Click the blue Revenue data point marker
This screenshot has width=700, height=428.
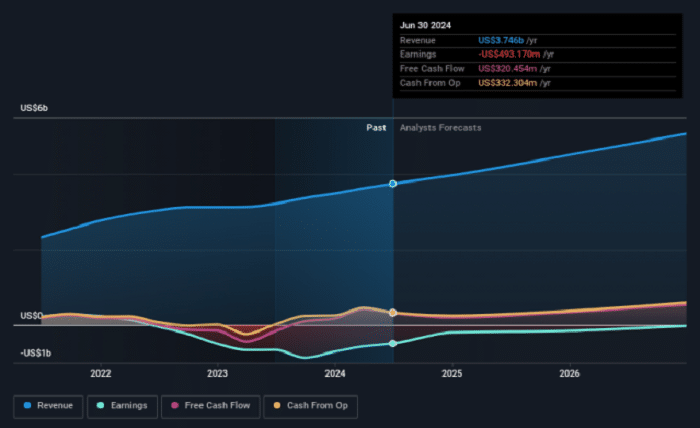[x=393, y=184]
